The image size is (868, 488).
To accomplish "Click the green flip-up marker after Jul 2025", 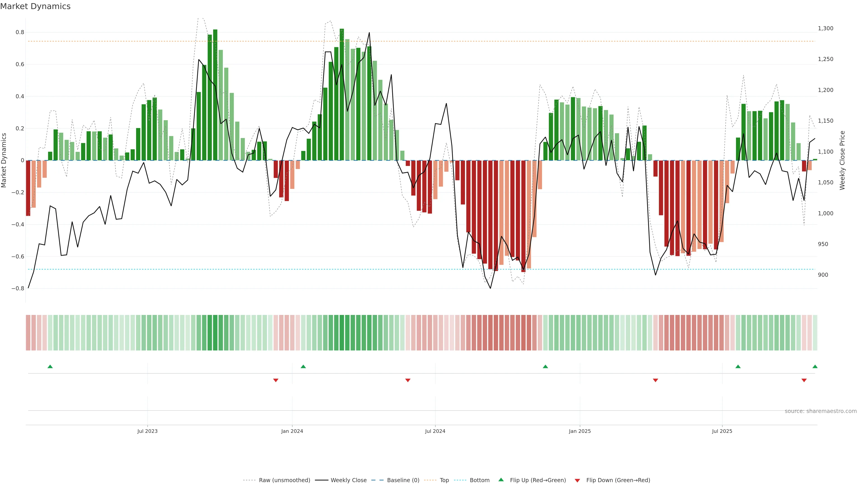I will tap(738, 366).
